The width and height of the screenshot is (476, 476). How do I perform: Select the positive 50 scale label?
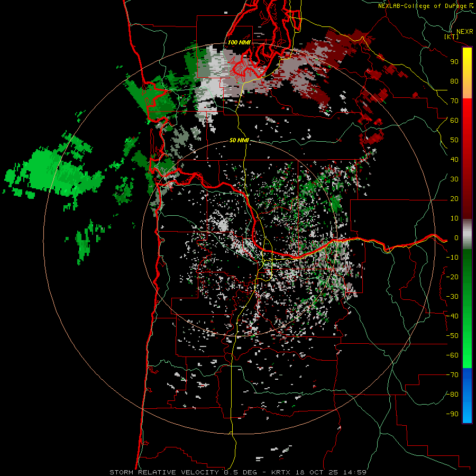click(x=454, y=140)
